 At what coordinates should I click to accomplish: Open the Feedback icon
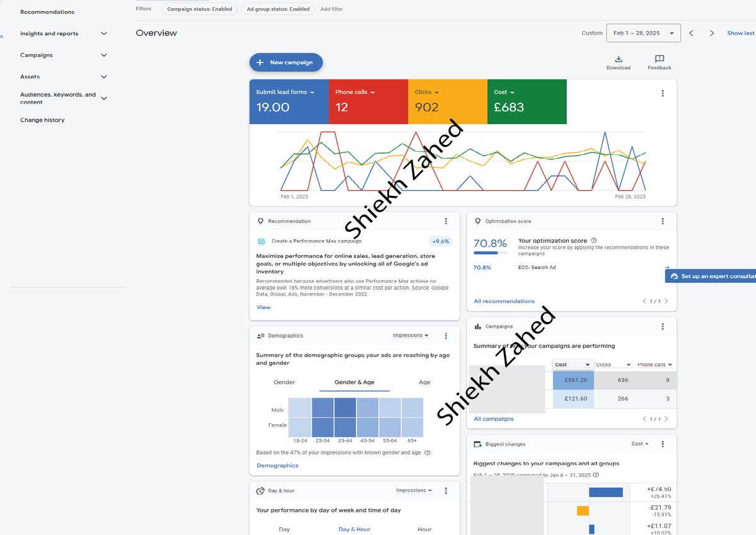pos(660,59)
